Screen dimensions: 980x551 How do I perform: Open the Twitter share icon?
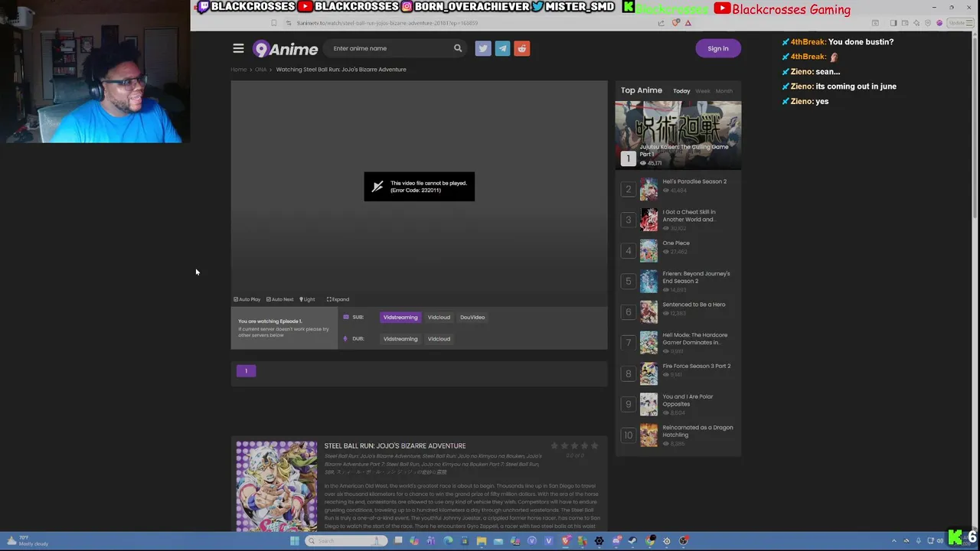482,48
